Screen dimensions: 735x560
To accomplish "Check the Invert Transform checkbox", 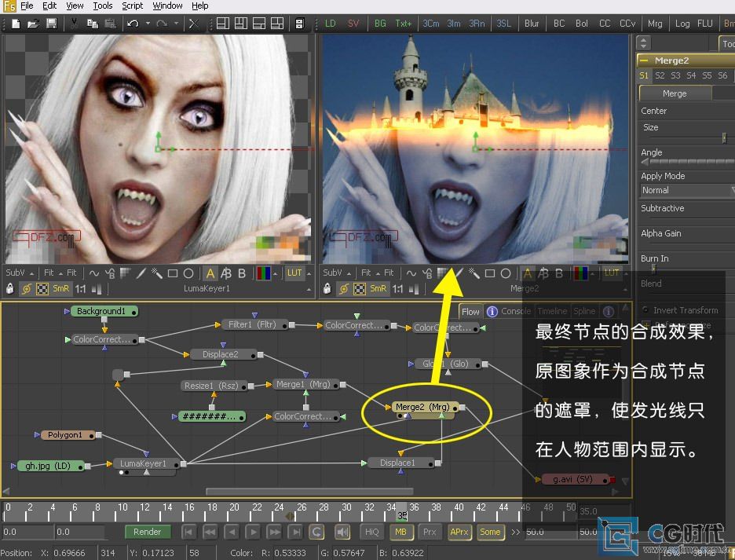I will 645,310.
